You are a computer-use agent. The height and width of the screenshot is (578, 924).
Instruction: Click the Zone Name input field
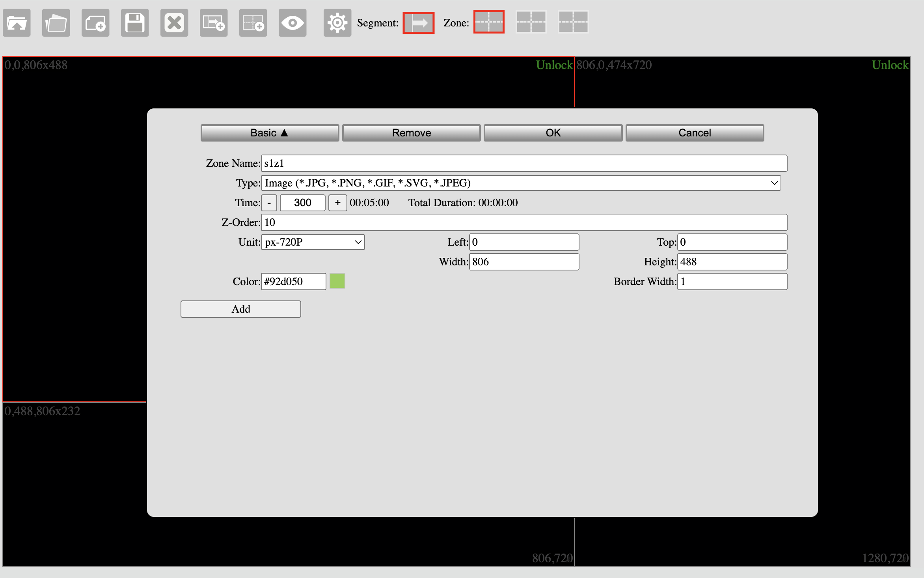coord(524,163)
